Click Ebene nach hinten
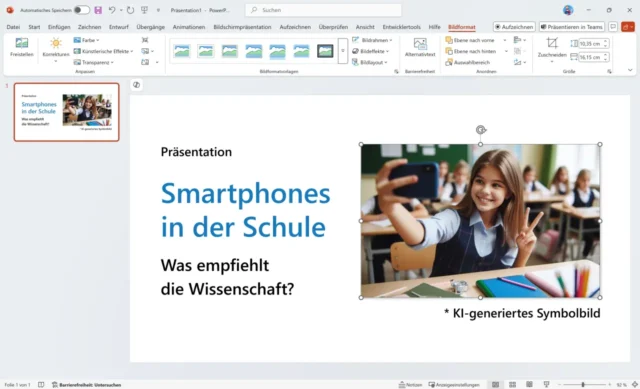Screen dimensions: 640x389 tap(470, 51)
